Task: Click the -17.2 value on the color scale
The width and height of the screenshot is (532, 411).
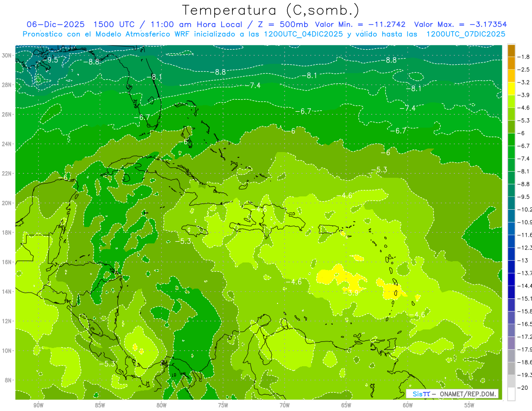Action: [x=525, y=337]
